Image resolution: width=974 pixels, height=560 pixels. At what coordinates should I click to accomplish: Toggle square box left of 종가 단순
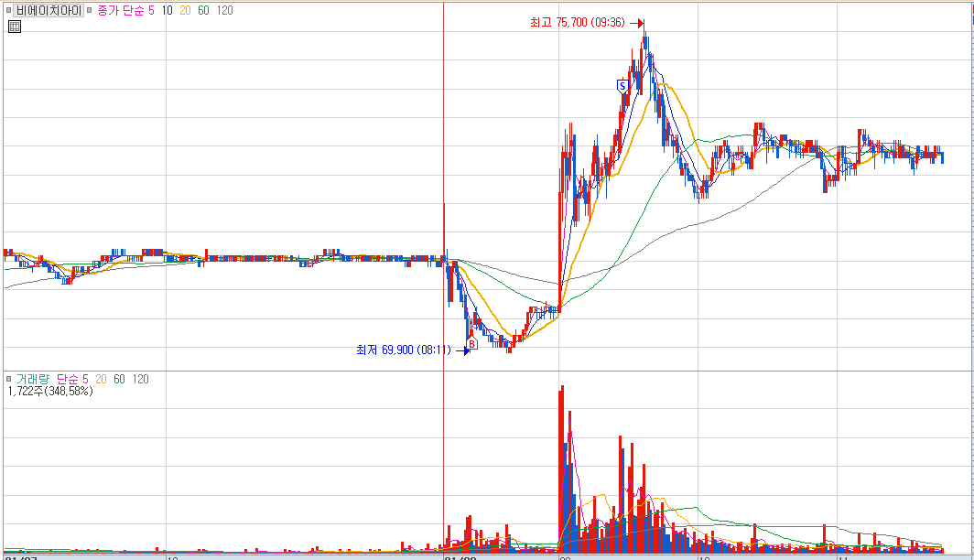coord(90,11)
